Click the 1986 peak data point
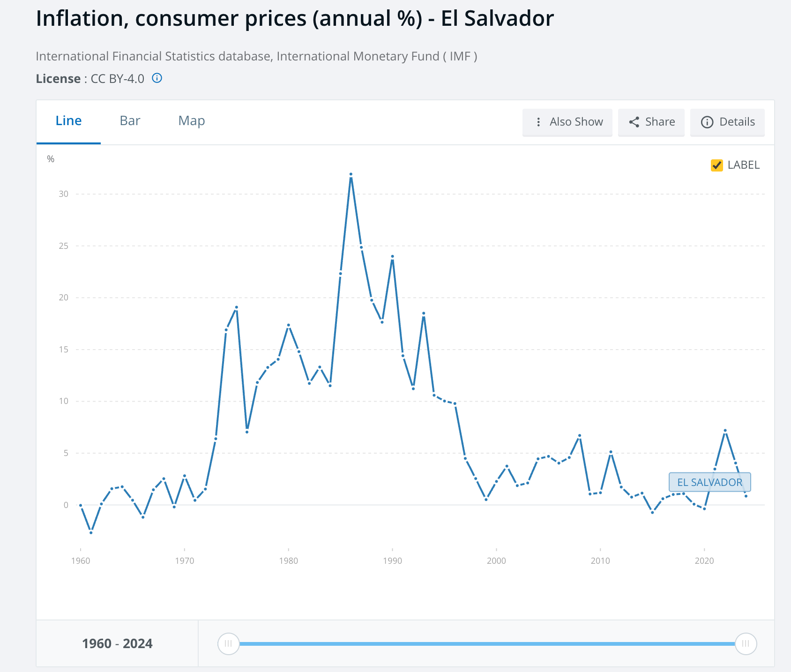Viewport: 791px width, 672px height. 351,174
